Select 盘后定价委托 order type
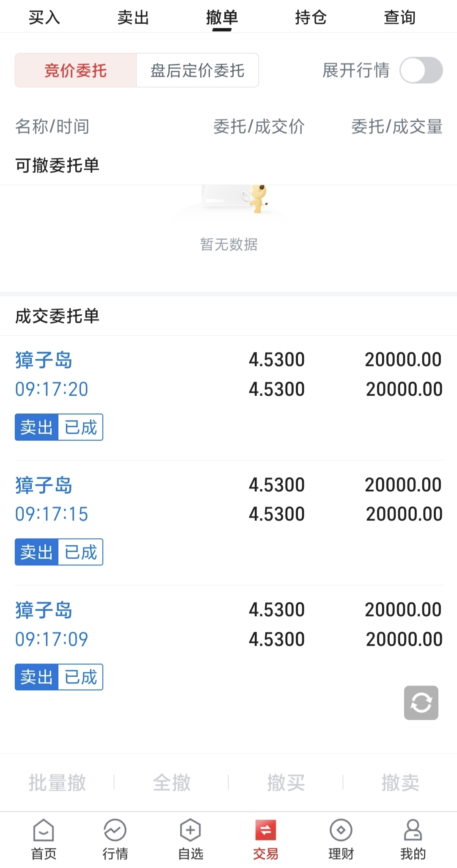The width and height of the screenshot is (457, 868). click(x=198, y=70)
